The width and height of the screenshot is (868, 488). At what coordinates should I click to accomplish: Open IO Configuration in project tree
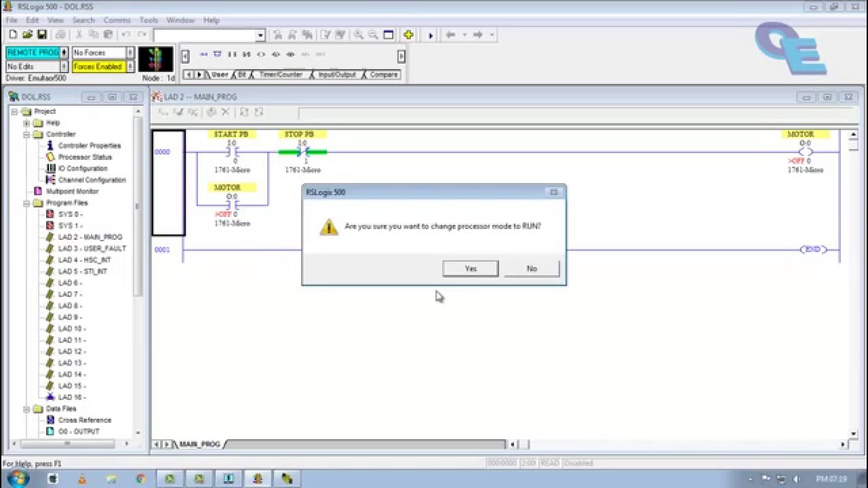(x=83, y=169)
